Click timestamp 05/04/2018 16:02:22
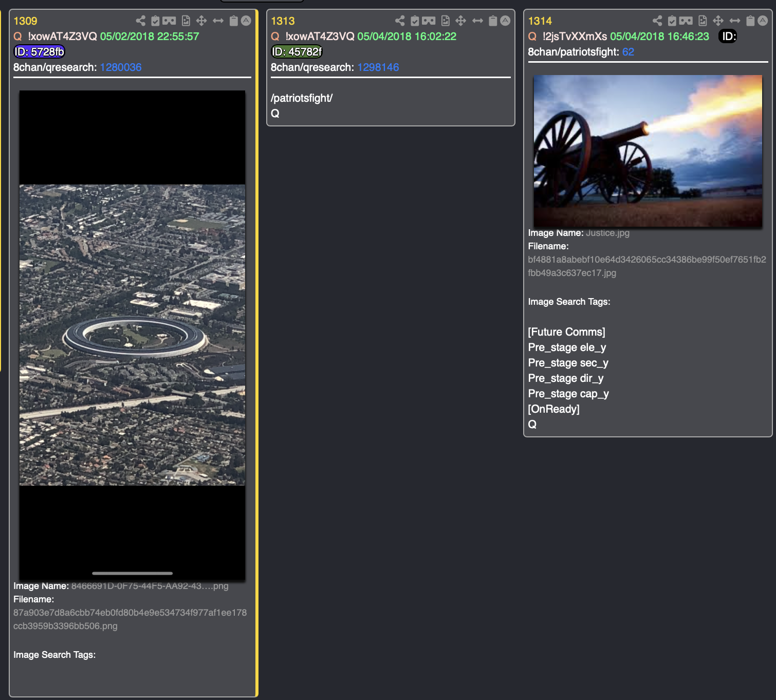 point(407,36)
